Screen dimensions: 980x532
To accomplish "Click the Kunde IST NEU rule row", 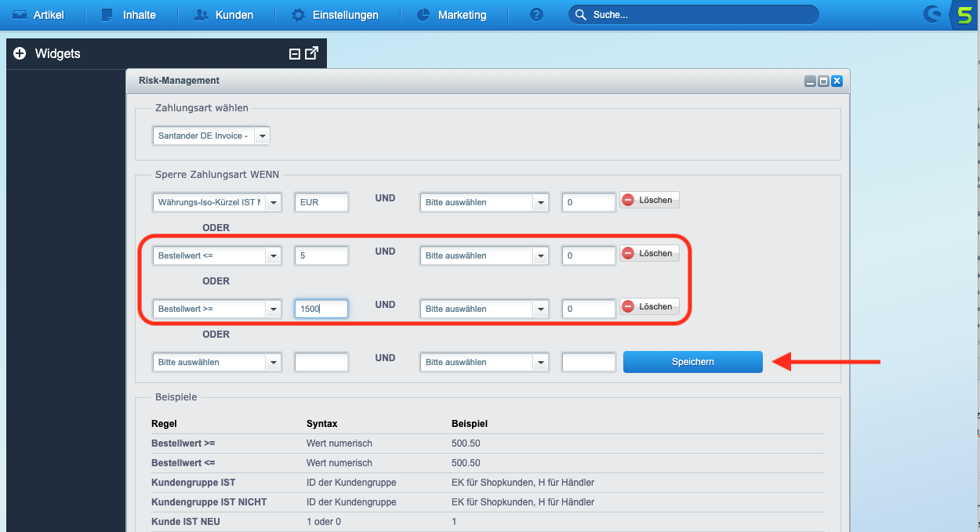I will coord(488,521).
